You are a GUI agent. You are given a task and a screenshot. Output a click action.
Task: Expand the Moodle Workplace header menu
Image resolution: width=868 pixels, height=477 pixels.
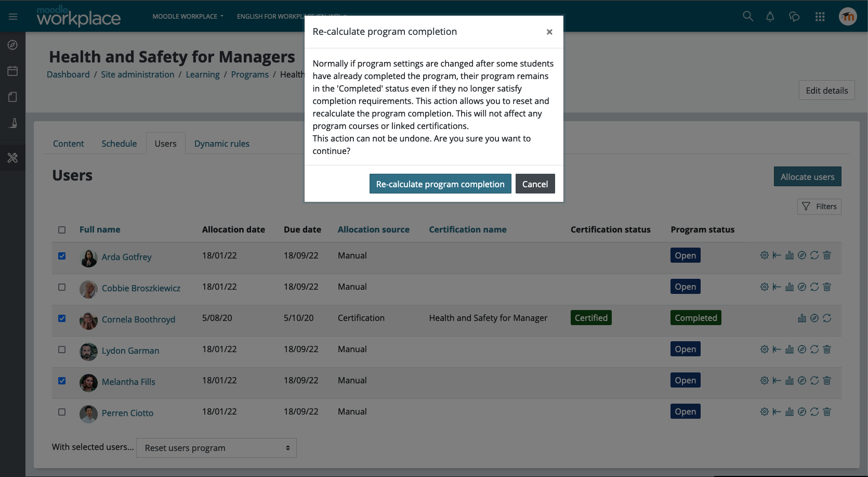point(188,17)
